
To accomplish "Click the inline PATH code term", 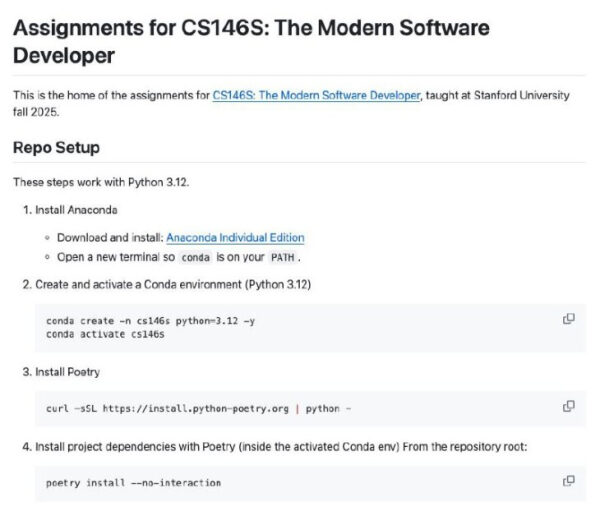I will click(x=284, y=258).
